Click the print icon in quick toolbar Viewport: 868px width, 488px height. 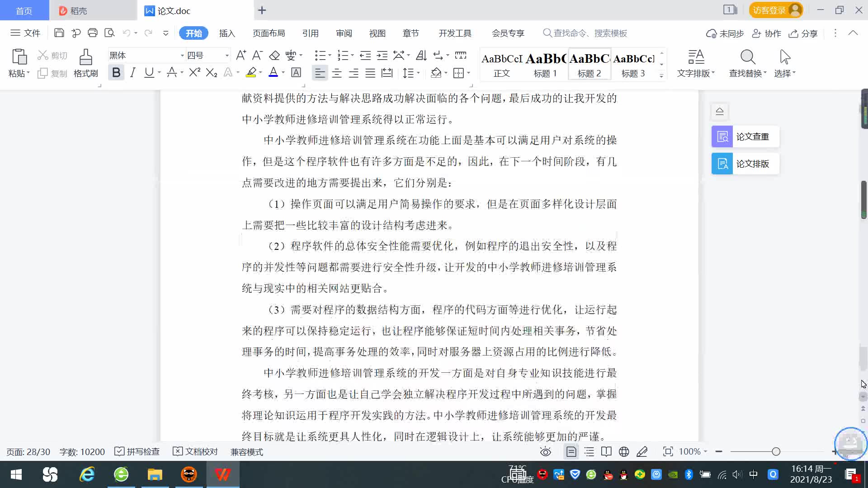(93, 33)
